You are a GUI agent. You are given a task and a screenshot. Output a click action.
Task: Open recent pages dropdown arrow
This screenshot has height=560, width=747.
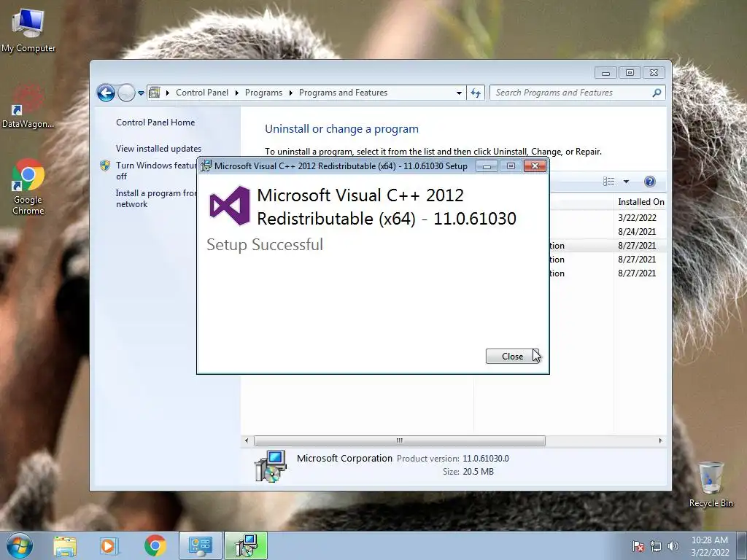pos(141,93)
